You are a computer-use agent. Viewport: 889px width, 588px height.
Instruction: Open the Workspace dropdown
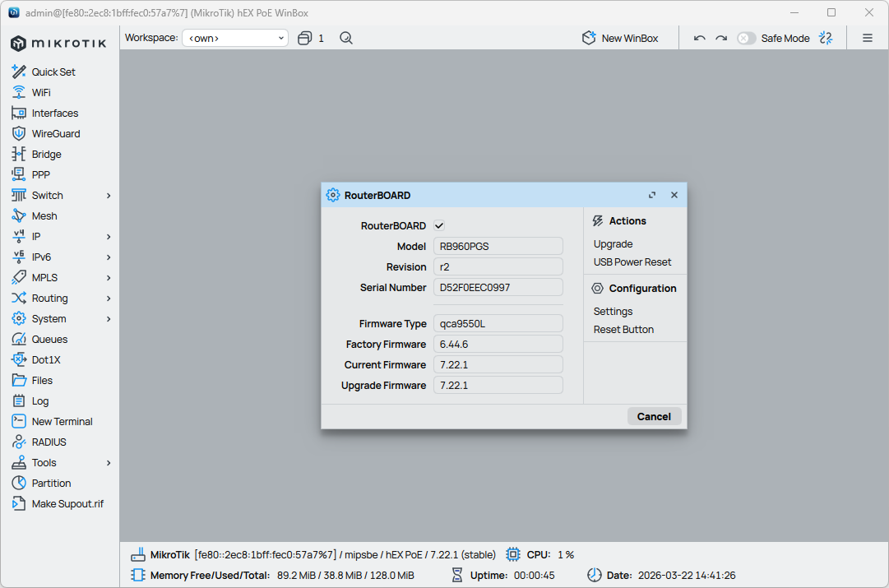coord(235,38)
